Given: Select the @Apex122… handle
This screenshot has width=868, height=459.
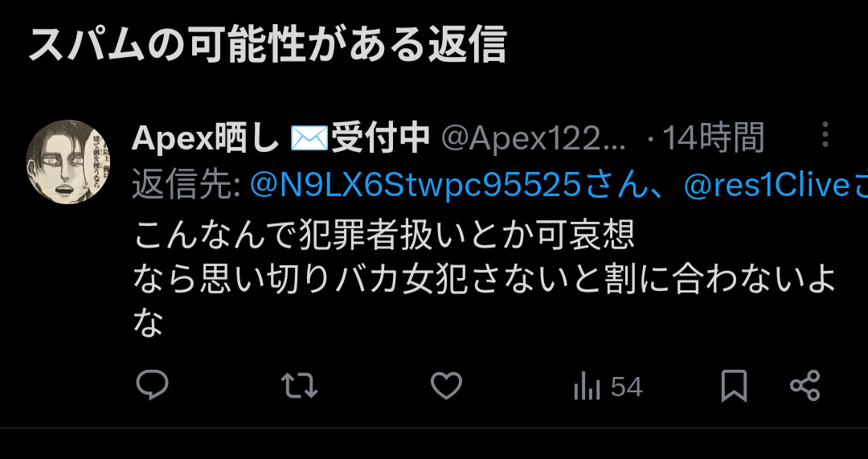Looking at the screenshot, I should [x=533, y=137].
